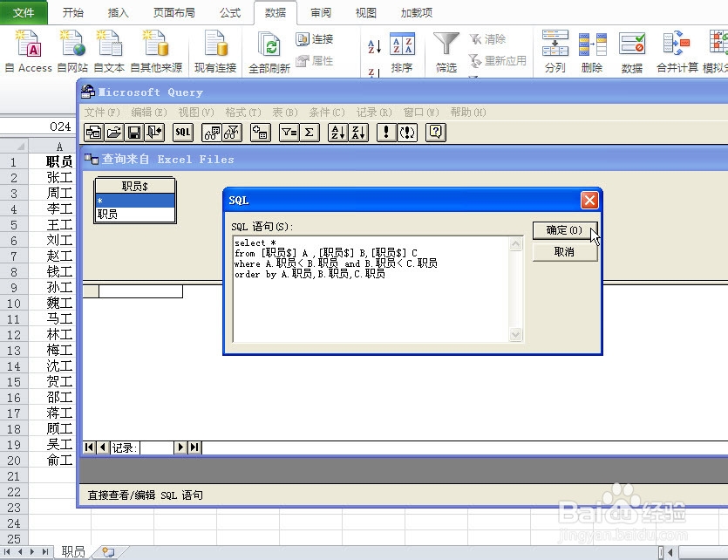Click the Help question mark icon

pyautogui.click(x=436, y=133)
